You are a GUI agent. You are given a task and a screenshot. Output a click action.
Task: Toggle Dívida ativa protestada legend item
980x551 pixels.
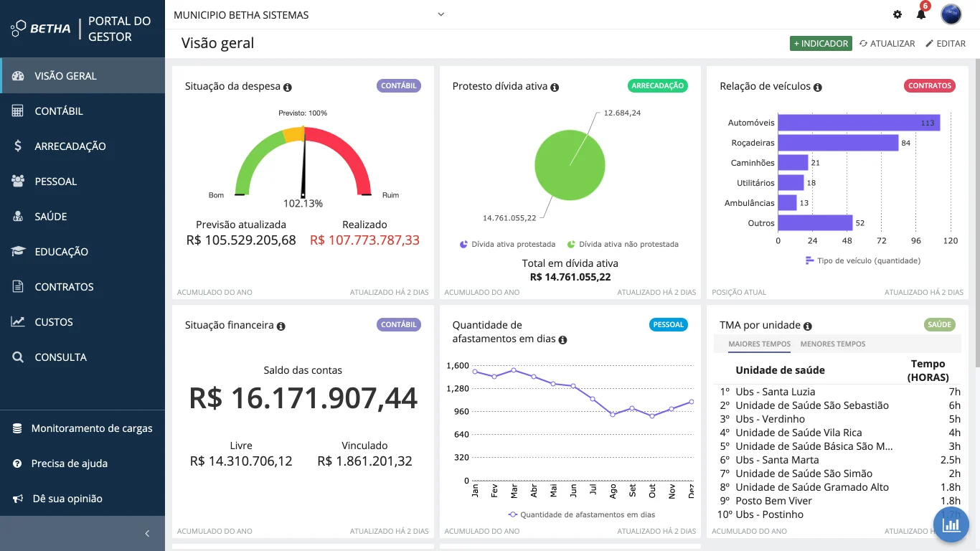coord(507,244)
